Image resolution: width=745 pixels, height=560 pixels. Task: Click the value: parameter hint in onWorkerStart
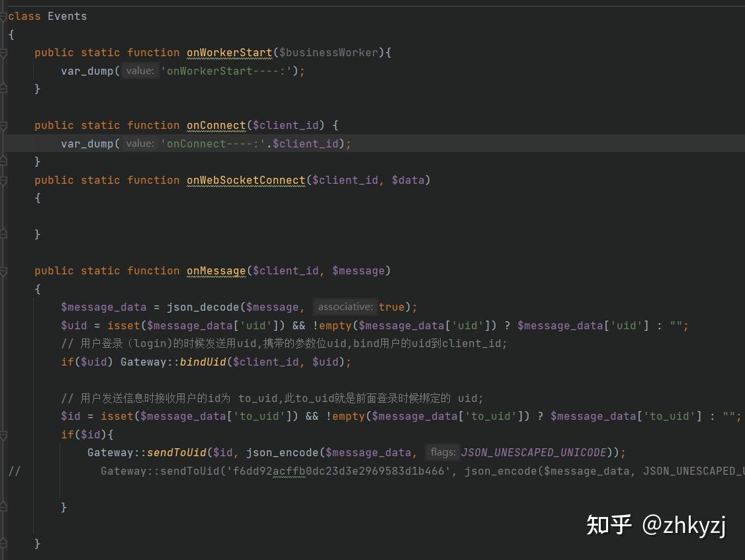(140, 71)
